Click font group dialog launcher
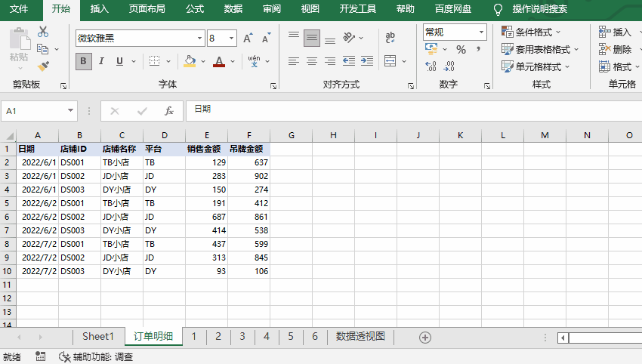This screenshot has width=642, height=364. click(x=273, y=86)
